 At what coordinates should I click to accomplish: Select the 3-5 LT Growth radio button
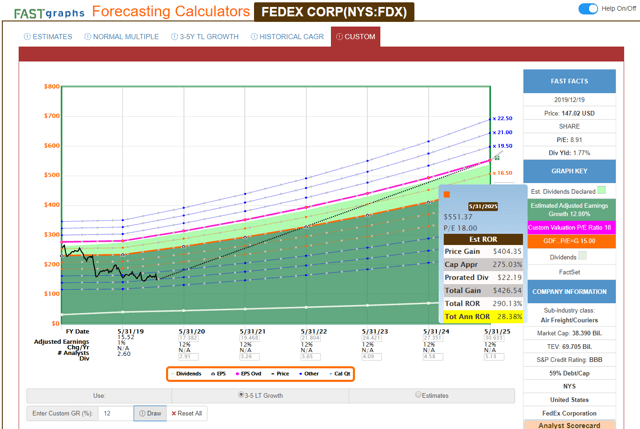click(241, 395)
